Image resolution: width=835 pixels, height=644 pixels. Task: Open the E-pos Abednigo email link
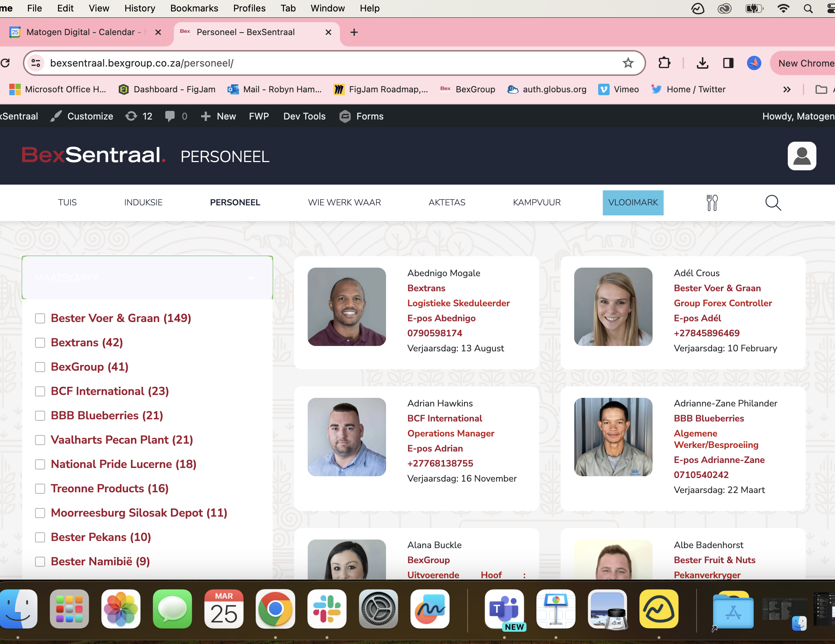click(441, 318)
